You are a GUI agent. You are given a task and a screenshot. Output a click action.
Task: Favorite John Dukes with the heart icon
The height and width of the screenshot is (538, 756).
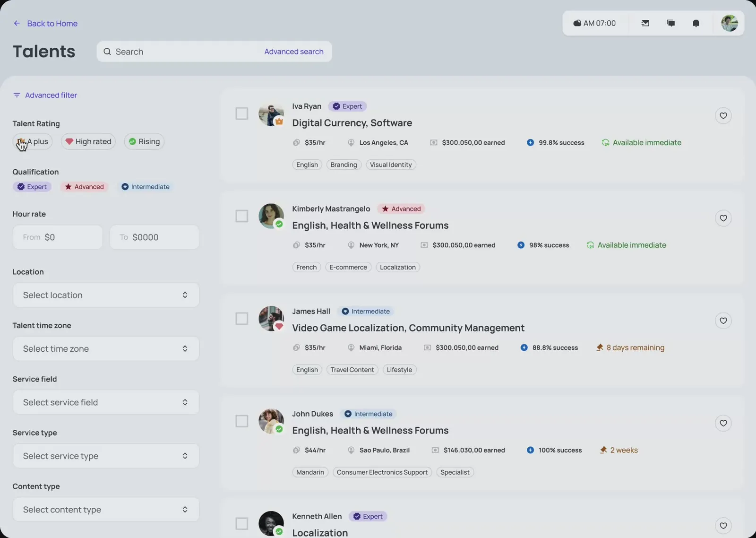coord(723,423)
